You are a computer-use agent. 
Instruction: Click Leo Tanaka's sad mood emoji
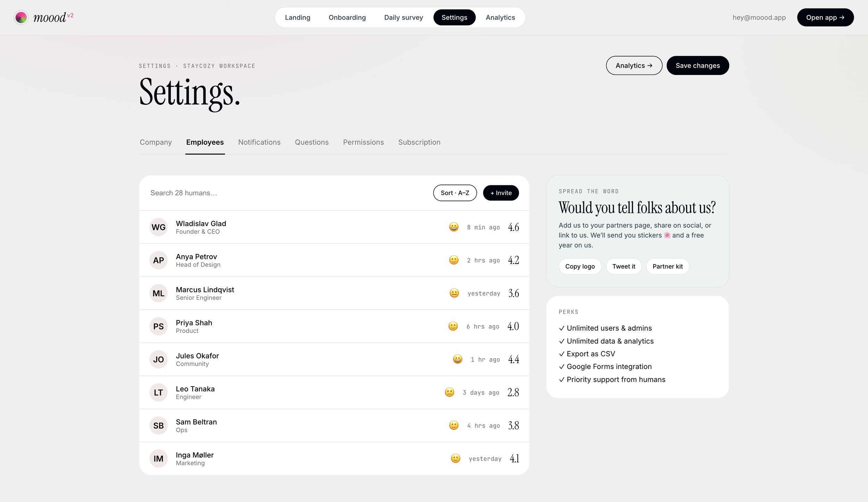(449, 392)
